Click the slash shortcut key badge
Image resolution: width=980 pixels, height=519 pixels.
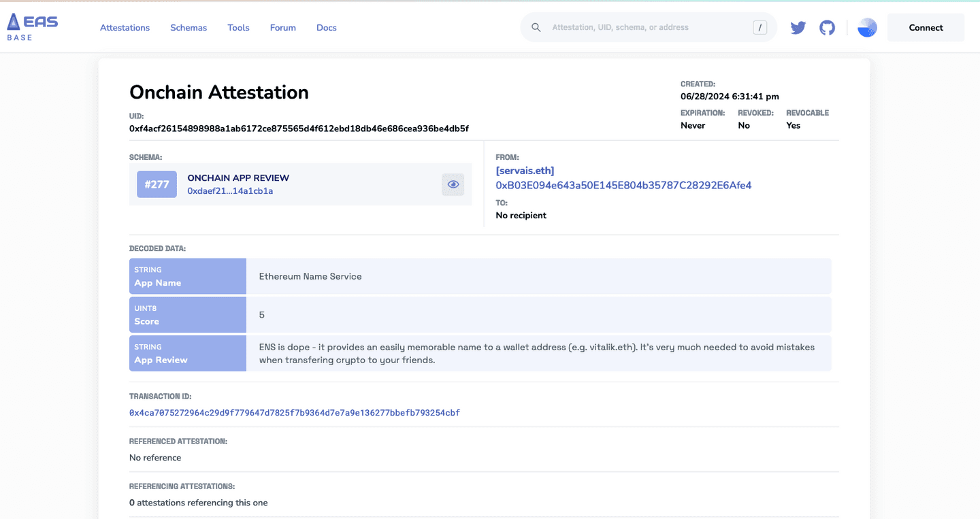(760, 28)
